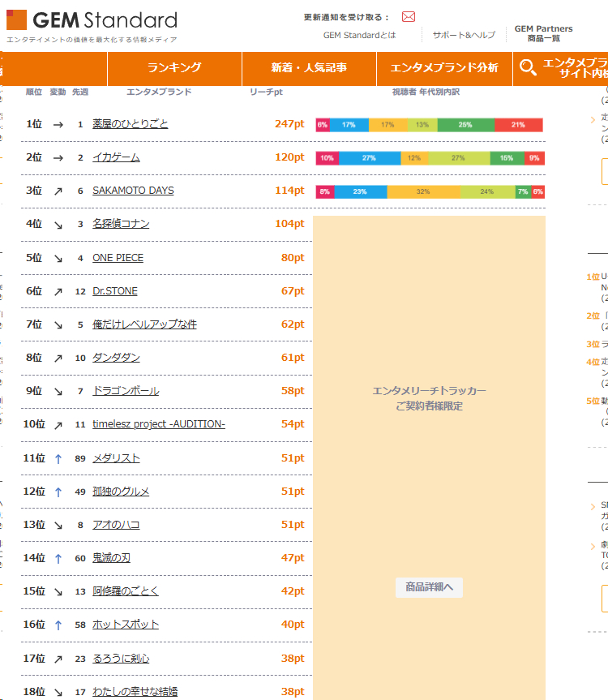Open the ランキング menu tab
The height and width of the screenshot is (700, 608).
coord(174,68)
